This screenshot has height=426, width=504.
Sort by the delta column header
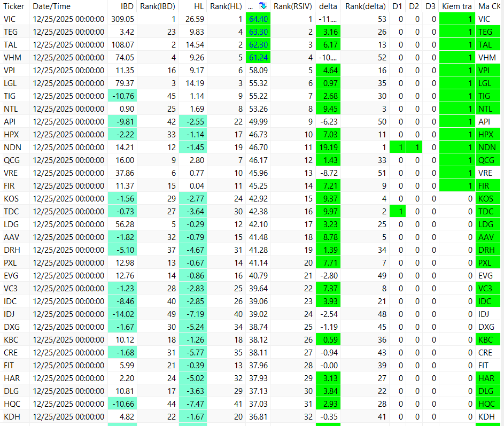(x=328, y=6)
